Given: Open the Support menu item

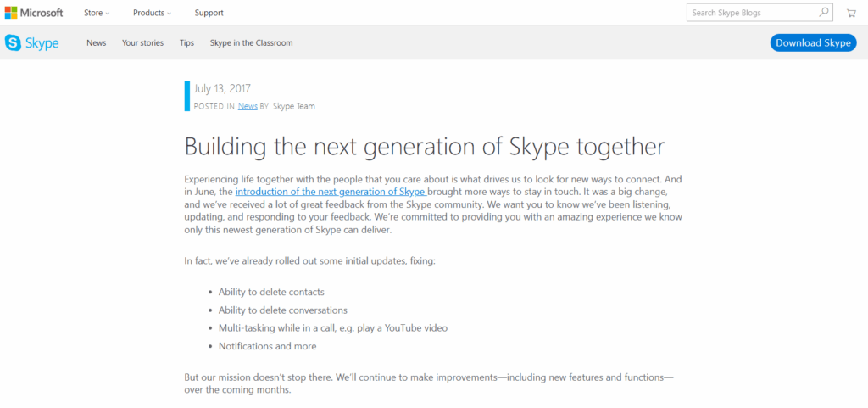Looking at the screenshot, I should coord(209,13).
